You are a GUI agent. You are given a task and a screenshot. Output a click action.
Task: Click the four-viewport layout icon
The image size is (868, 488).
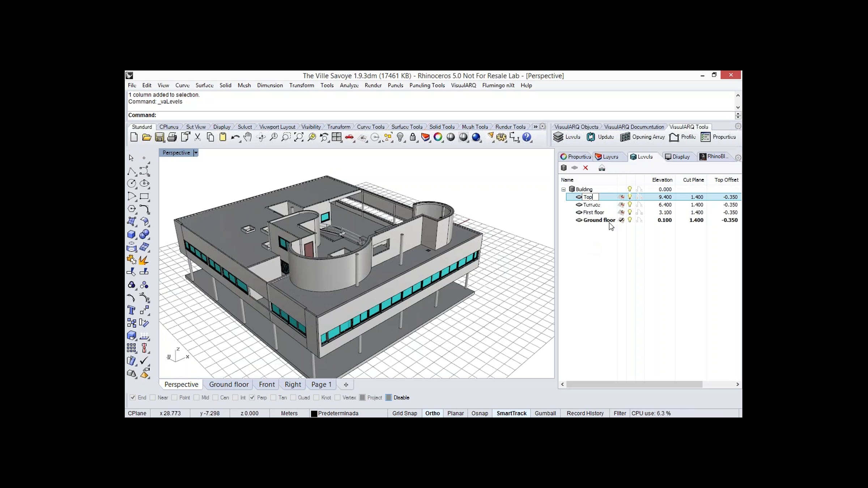click(x=337, y=137)
